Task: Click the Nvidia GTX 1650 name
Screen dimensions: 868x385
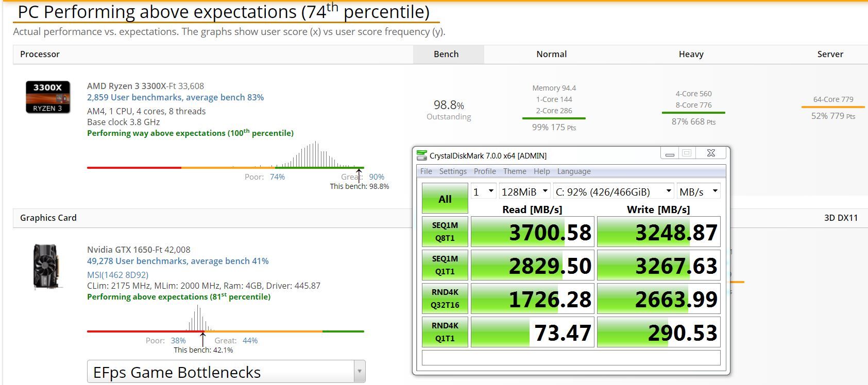Action: [120, 250]
